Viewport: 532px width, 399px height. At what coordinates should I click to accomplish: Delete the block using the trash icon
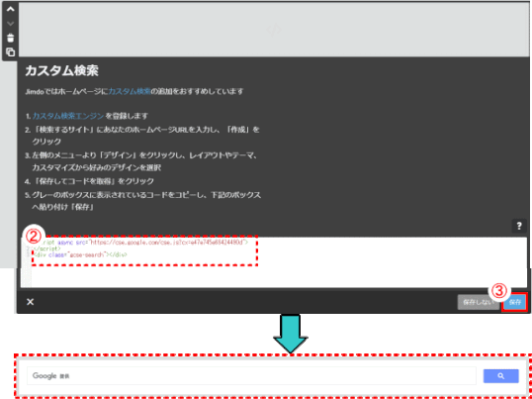pyautogui.click(x=11, y=38)
